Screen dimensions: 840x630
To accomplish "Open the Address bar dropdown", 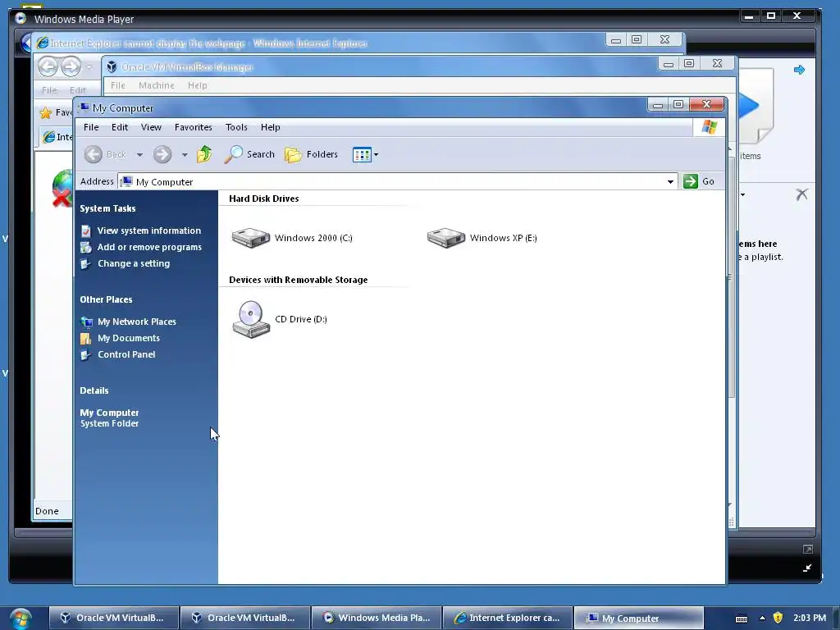I will [670, 181].
